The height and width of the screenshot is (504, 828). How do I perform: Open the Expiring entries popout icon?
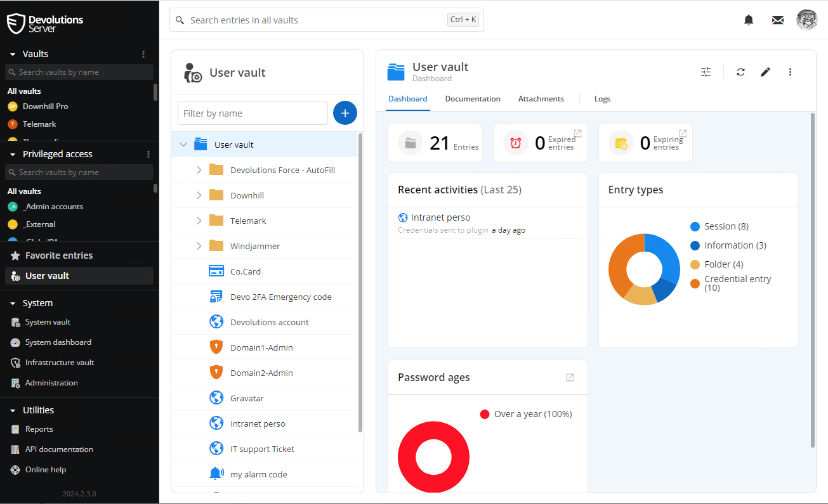[x=683, y=133]
